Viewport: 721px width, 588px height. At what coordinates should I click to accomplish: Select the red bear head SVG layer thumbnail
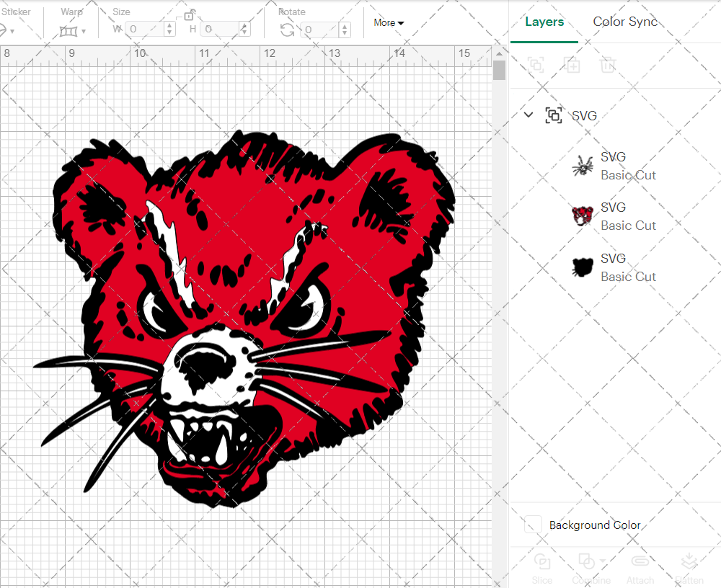(x=581, y=215)
